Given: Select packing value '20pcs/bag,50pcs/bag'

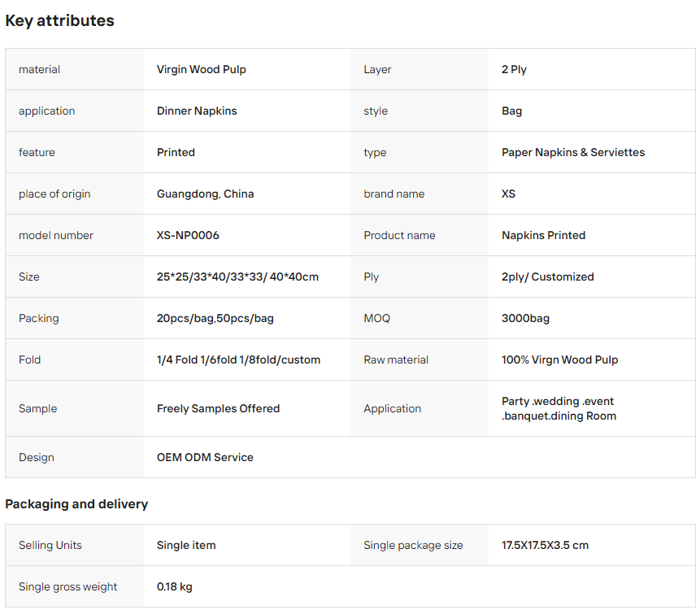Looking at the screenshot, I should tap(215, 318).
